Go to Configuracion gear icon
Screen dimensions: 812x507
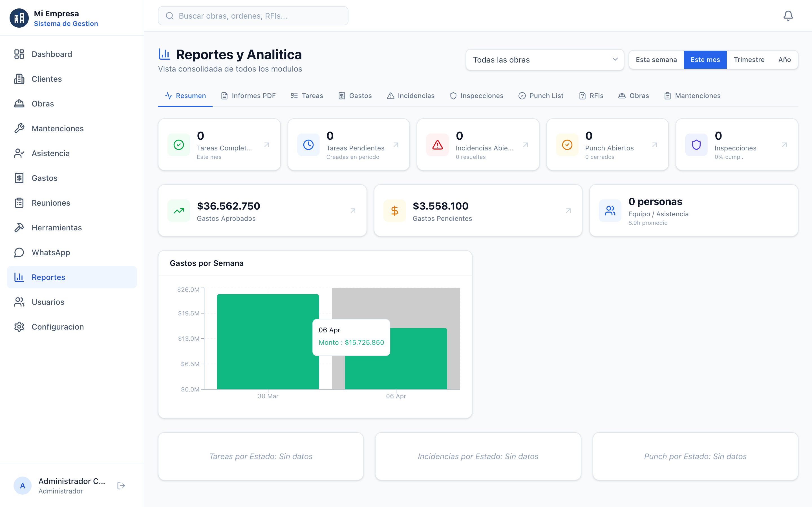click(x=19, y=327)
